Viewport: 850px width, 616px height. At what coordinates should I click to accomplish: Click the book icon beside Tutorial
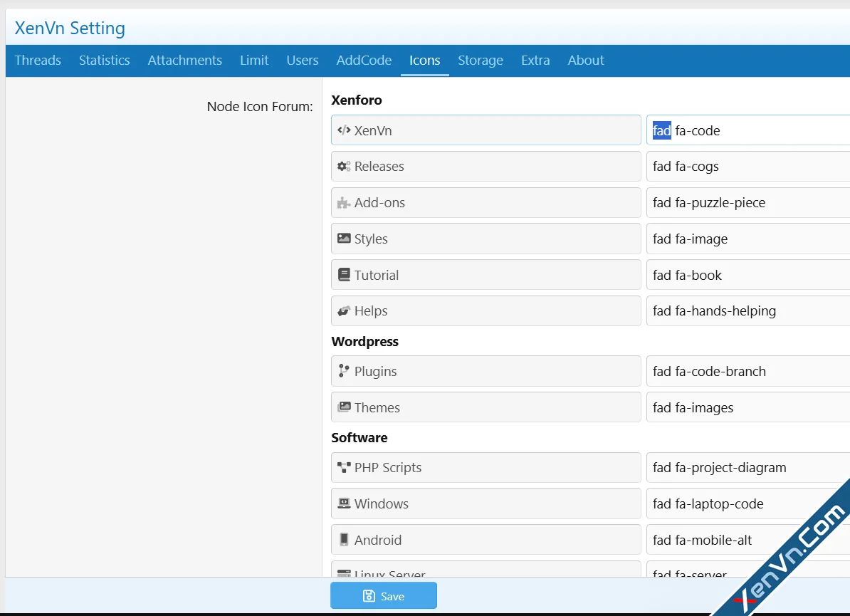[x=344, y=275]
